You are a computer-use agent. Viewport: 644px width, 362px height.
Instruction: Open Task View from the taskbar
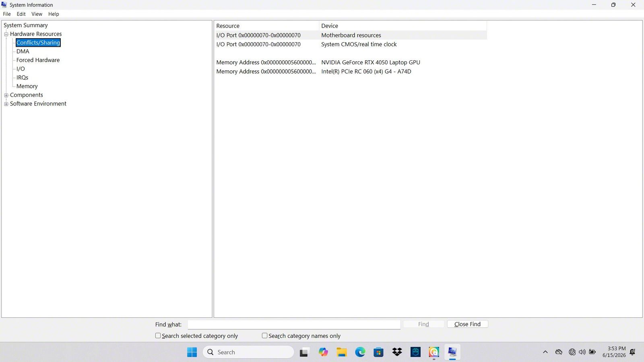[304, 352]
